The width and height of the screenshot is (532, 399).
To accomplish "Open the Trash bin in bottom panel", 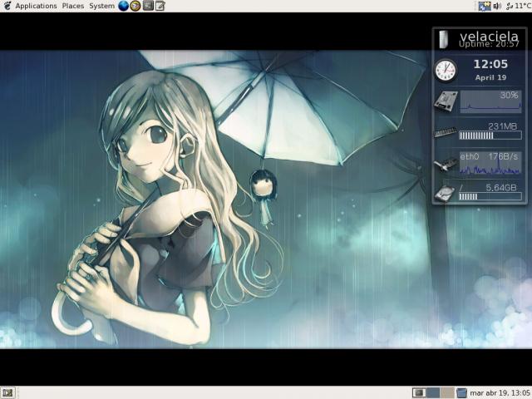I will [x=461, y=393].
